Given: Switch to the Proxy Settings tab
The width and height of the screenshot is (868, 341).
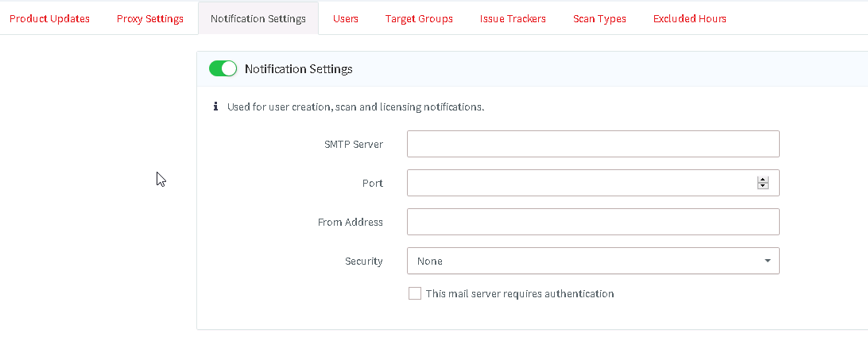Looking at the screenshot, I should pos(149,18).
